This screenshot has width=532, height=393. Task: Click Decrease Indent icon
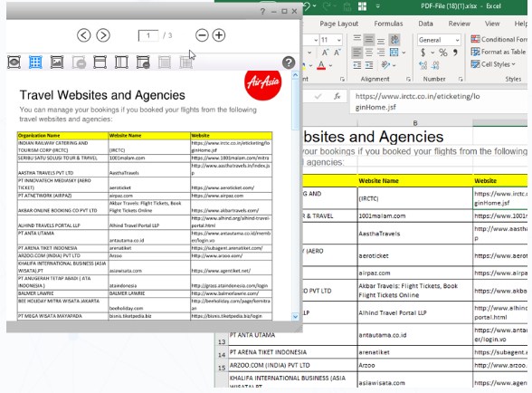[x=356, y=65]
